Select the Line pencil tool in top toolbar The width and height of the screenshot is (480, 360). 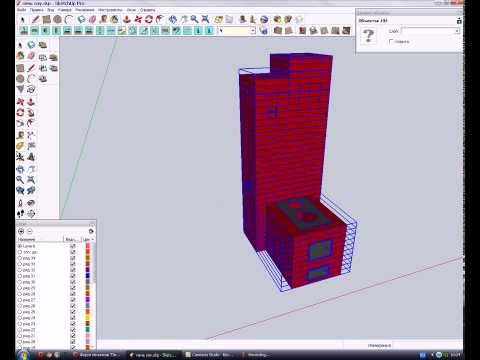(x=35, y=20)
